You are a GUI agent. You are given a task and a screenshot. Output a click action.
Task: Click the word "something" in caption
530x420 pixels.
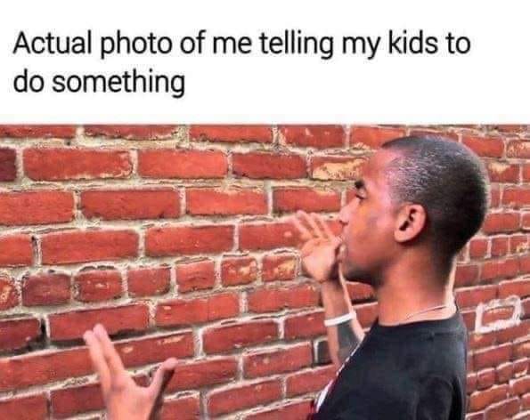118,83
